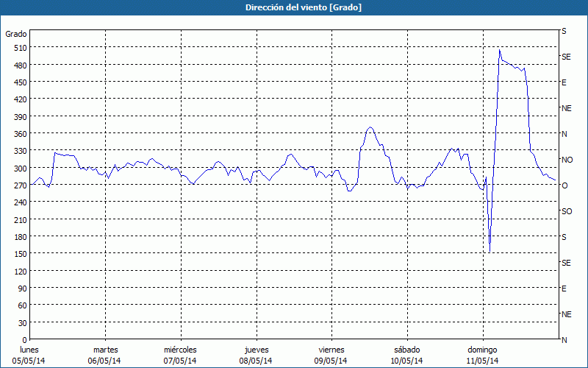Click the lowest dip of the wind line
This screenshot has height=368, width=588.
(490, 252)
